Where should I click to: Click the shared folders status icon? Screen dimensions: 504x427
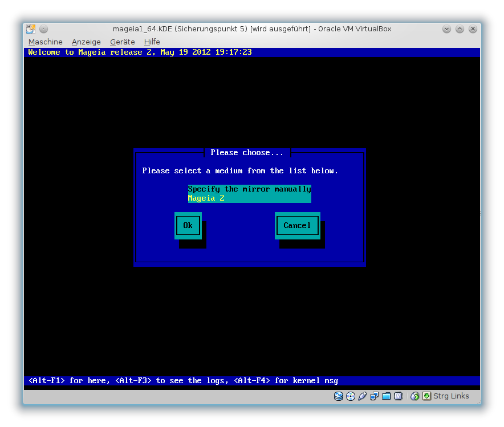coord(387,396)
